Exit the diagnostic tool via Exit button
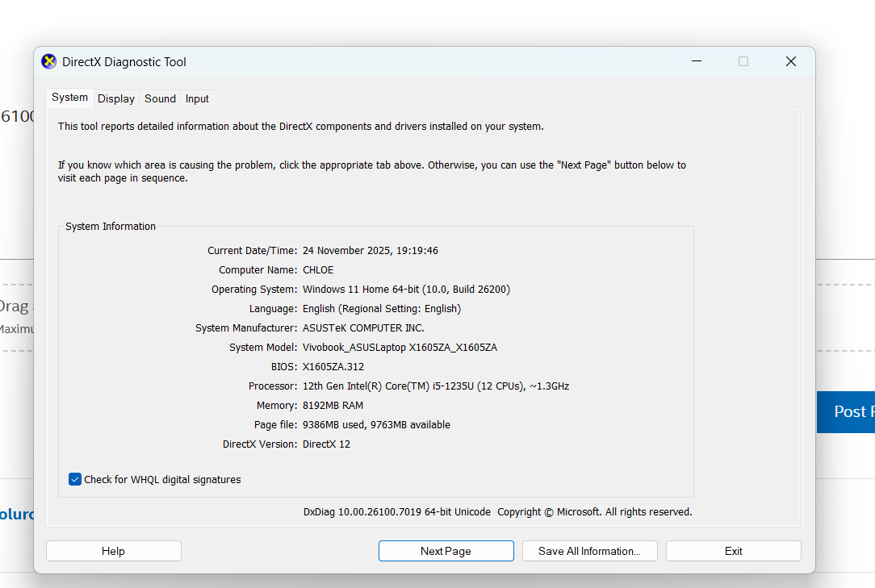Screen dimensions: 875x588 point(733,551)
